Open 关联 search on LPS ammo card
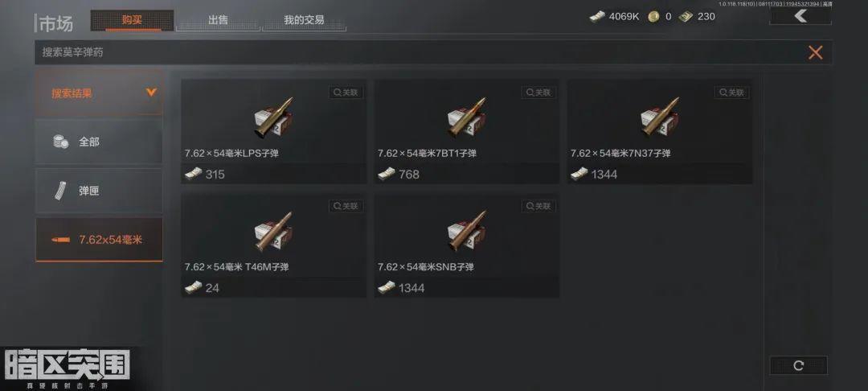Image resolution: width=868 pixels, height=391 pixels. click(x=346, y=93)
